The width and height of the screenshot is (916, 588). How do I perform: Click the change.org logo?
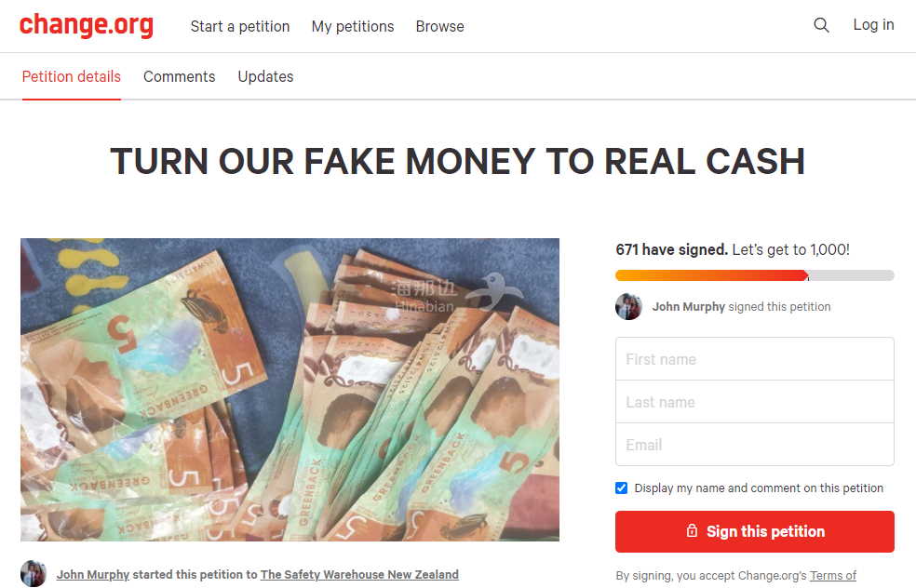tap(86, 25)
